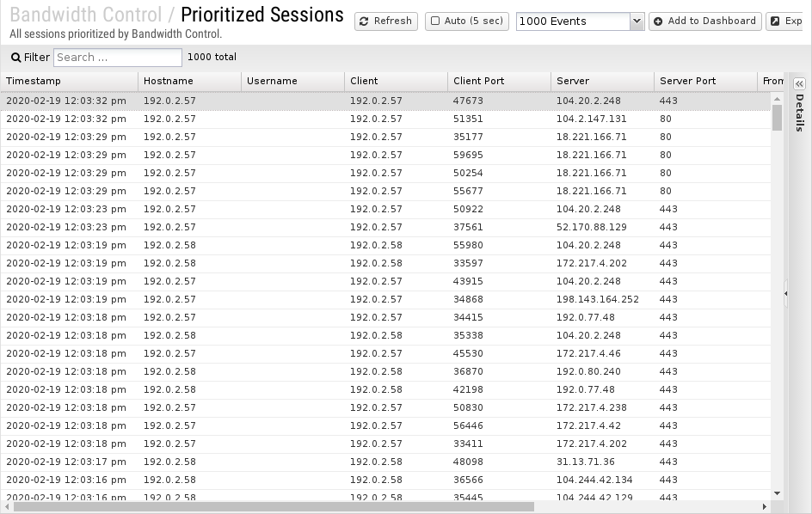Click the Export button

coord(786,21)
